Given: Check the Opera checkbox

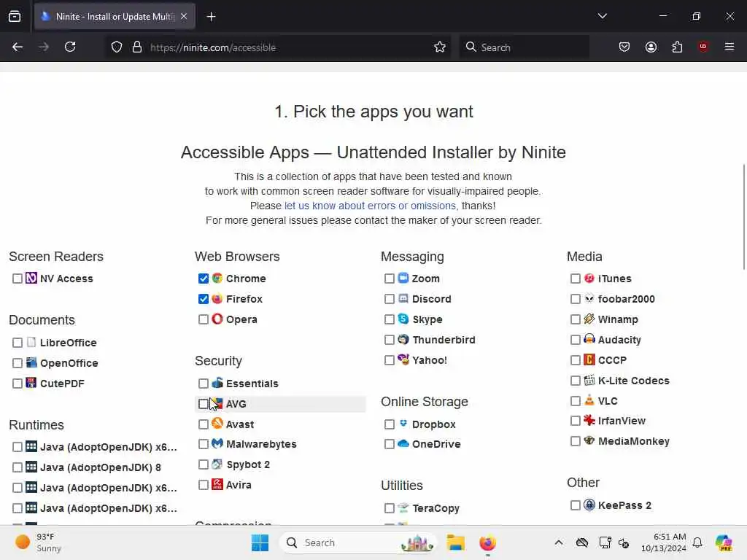Looking at the screenshot, I should (x=204, y=319).
